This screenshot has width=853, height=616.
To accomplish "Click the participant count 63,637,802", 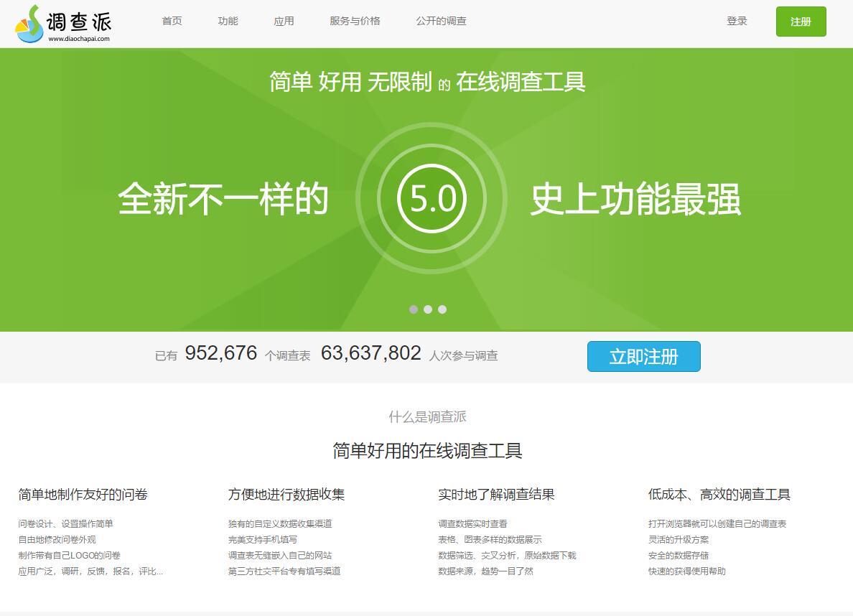I will pos(371,353).
